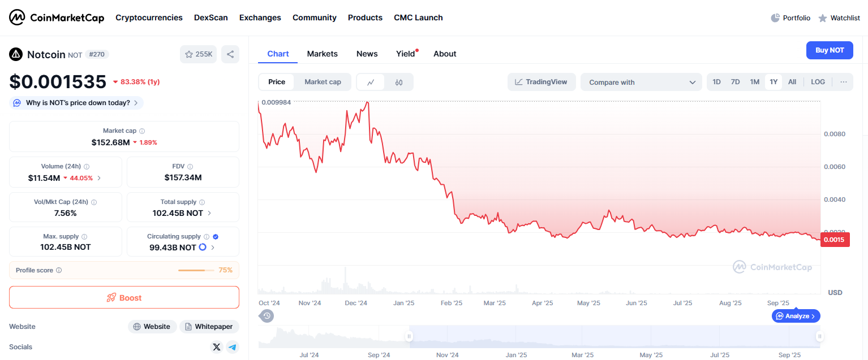
Task: Go to the CoinMarketCap home logo
Action: pos(57,18)
